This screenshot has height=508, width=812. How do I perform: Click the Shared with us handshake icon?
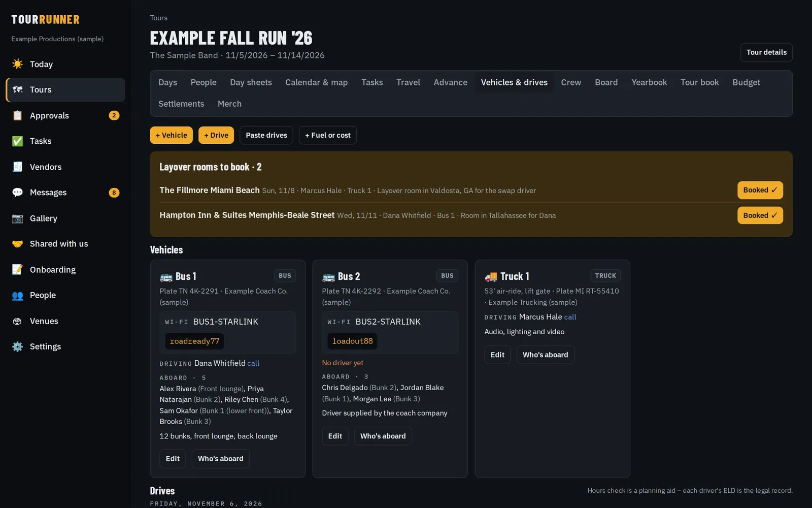click(x=17, y=243)
